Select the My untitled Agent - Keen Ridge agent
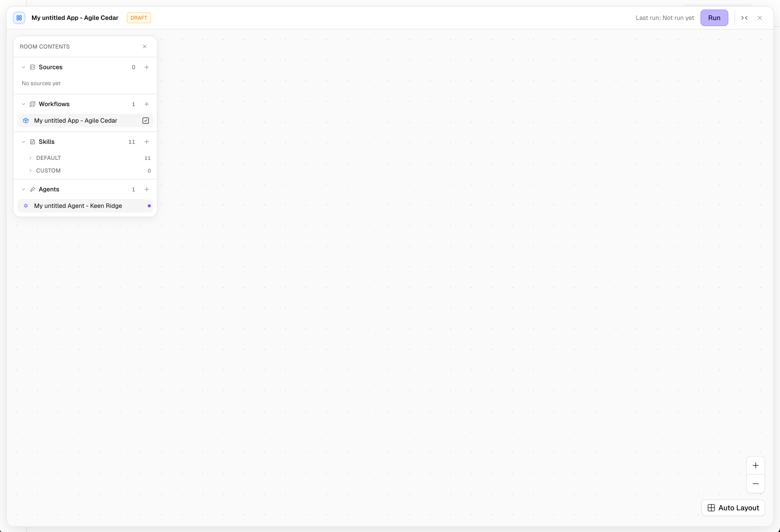The width and height of the screenshot is (780, 532). [x=85, y=206]
